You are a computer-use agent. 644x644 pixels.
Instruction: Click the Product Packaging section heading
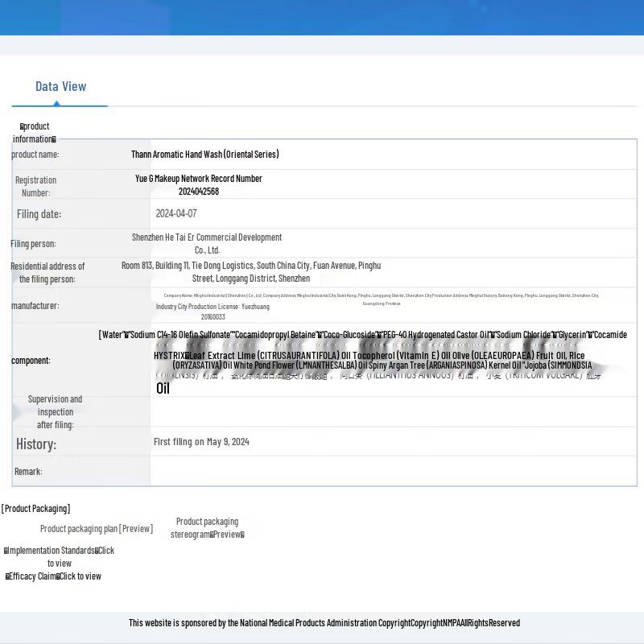point(36,509)
